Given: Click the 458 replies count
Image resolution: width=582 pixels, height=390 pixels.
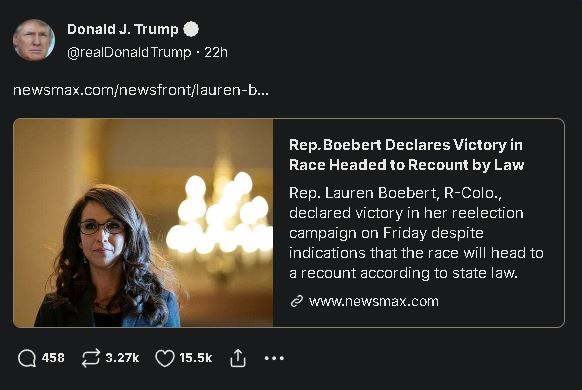Looking at the screenshot, I should (x=53, y=358).
